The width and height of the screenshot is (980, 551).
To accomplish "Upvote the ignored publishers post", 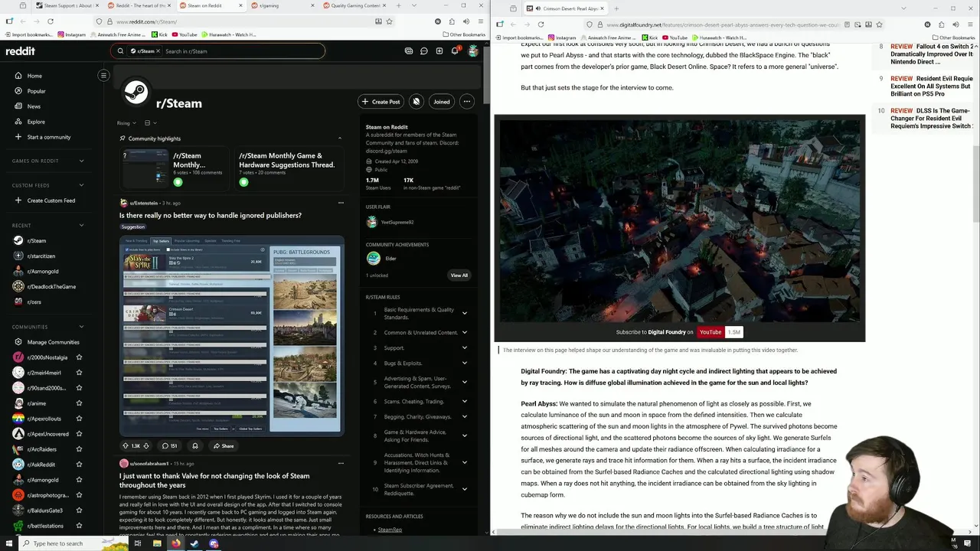I will point(126,445).
